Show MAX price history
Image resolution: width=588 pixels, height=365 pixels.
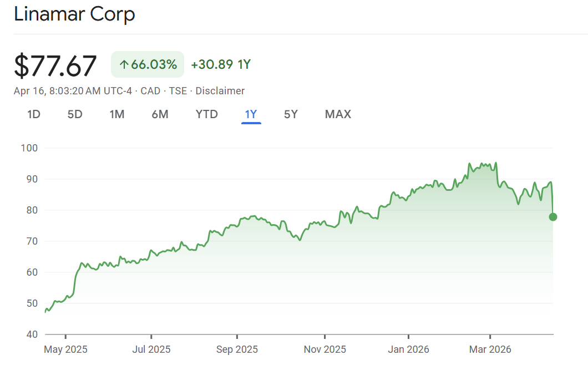[x=338, y=114]
